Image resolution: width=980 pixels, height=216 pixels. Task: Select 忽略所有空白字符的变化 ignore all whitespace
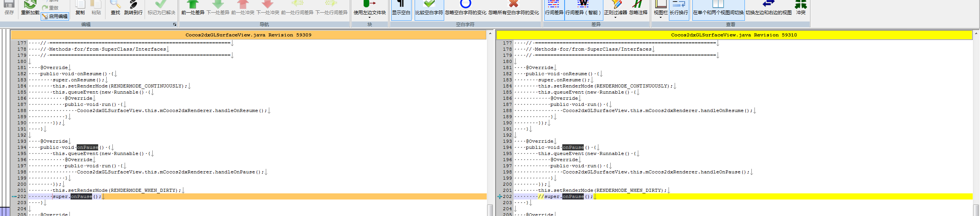point(514,8)
